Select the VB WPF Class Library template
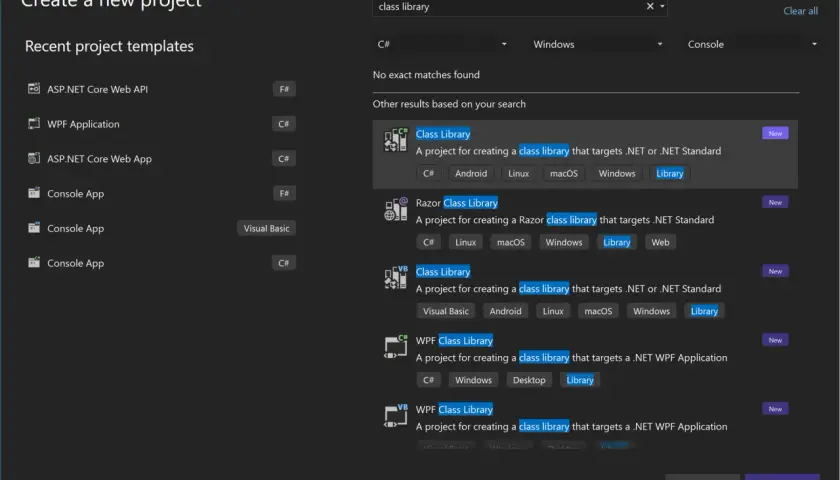840x480 pixels. tap(585, 423)
